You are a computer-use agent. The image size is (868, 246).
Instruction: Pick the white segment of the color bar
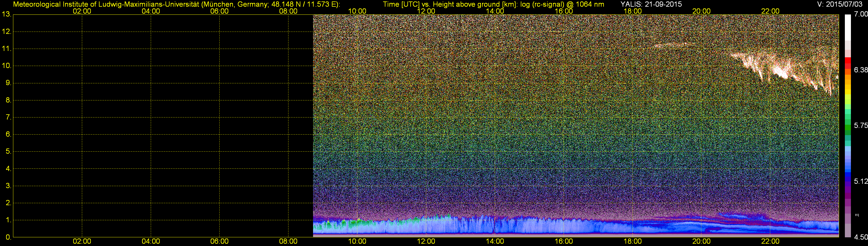point(848,27)
